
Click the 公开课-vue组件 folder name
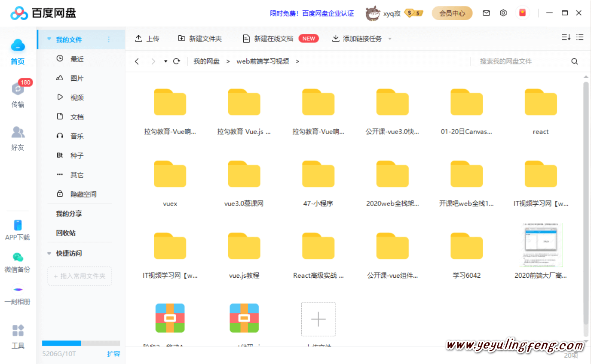pos(392,275)
